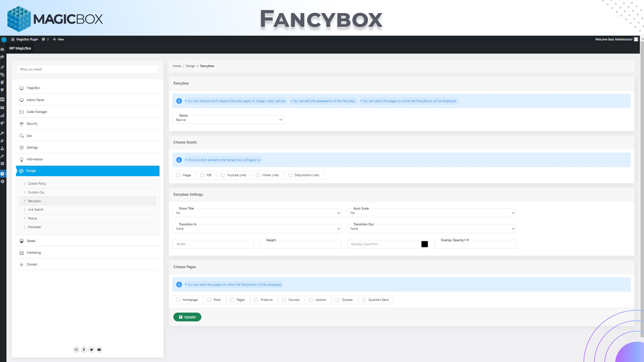The height and width of the screenshot is (362, 644).
Task: Check the Posts page checkbox
Action: pyautogui.click(x=209, y=300)
